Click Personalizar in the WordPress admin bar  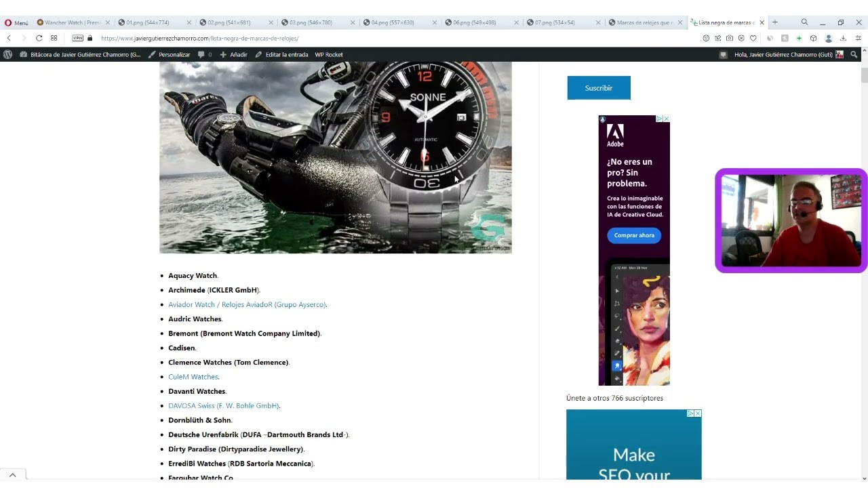170,54
